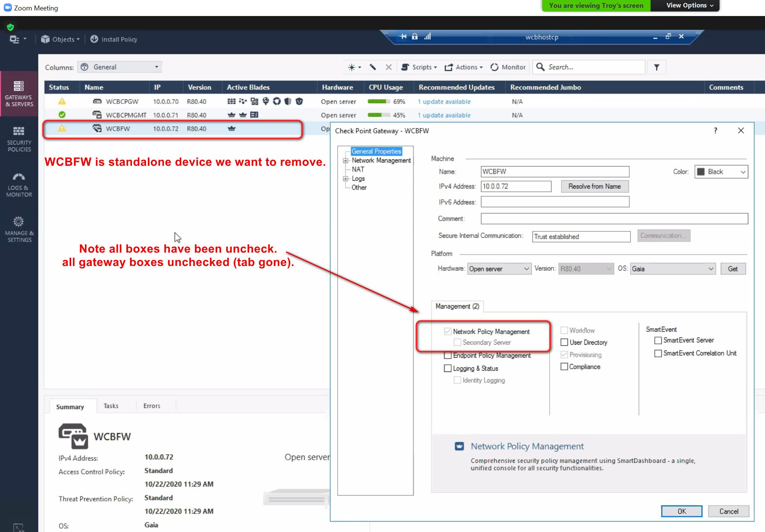765x532 pixels.
Task: Expand the Logs tree node
Action: tap(345, 179)
